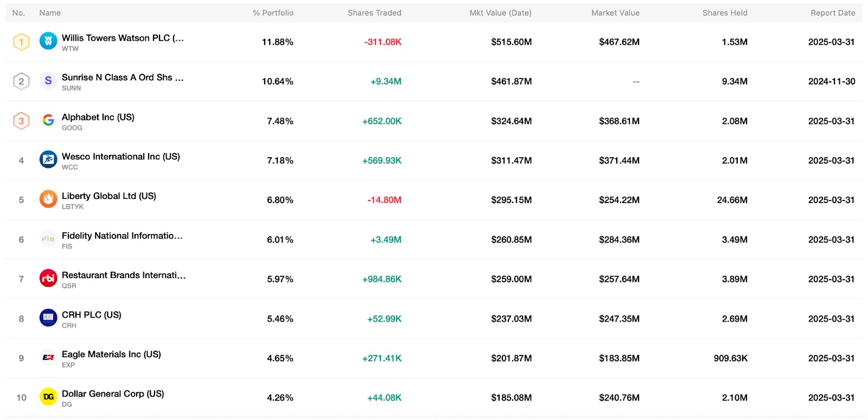Click the $371.44M market value

click(620, 161)
